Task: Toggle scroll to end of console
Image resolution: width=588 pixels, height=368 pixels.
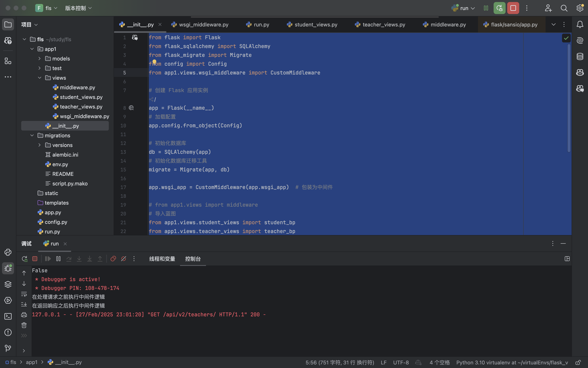Action: point(24,305)
